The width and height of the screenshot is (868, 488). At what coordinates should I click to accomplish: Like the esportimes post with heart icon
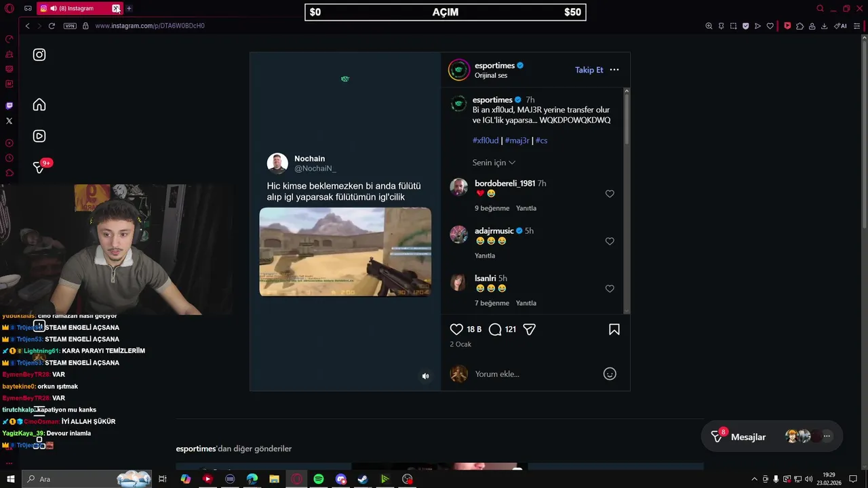click(456, 329)
